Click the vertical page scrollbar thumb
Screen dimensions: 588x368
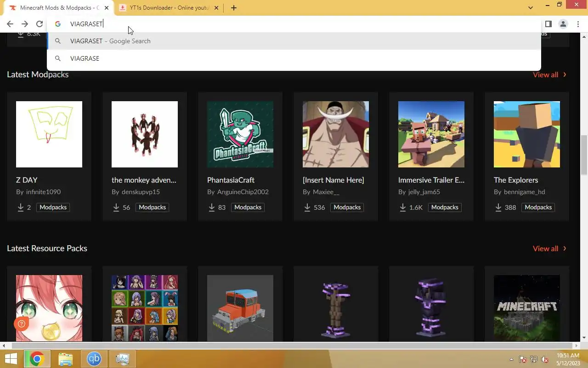[x=584, y=155]
